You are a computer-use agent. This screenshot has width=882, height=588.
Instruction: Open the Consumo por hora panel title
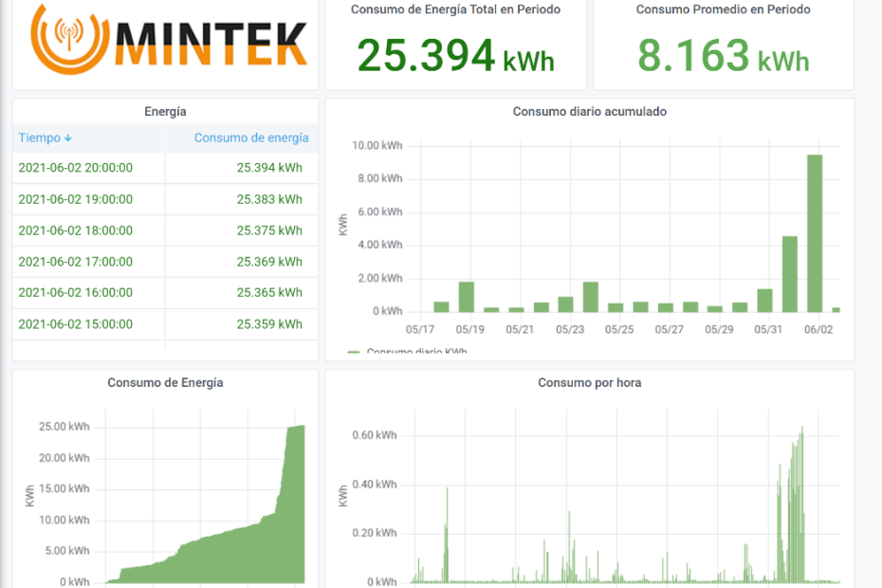(x=589, y=383)
